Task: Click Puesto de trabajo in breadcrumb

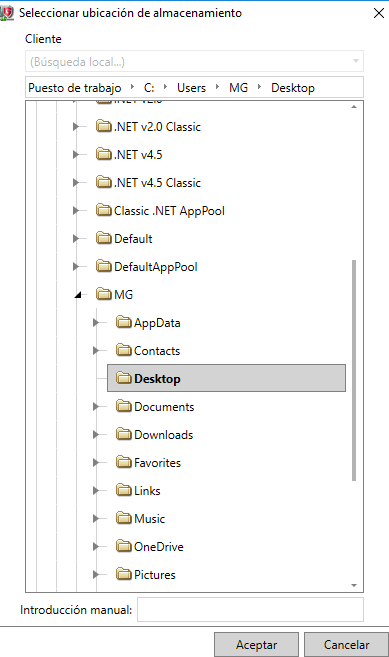Action: (75, 88)
